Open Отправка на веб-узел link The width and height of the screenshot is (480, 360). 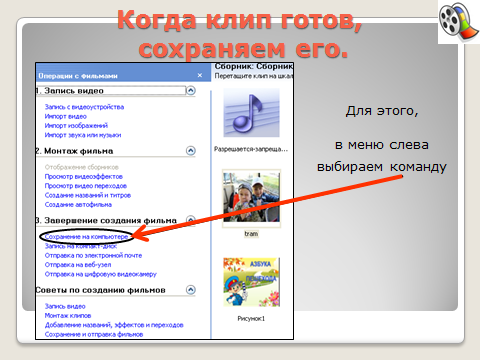(x=78, y=265)
